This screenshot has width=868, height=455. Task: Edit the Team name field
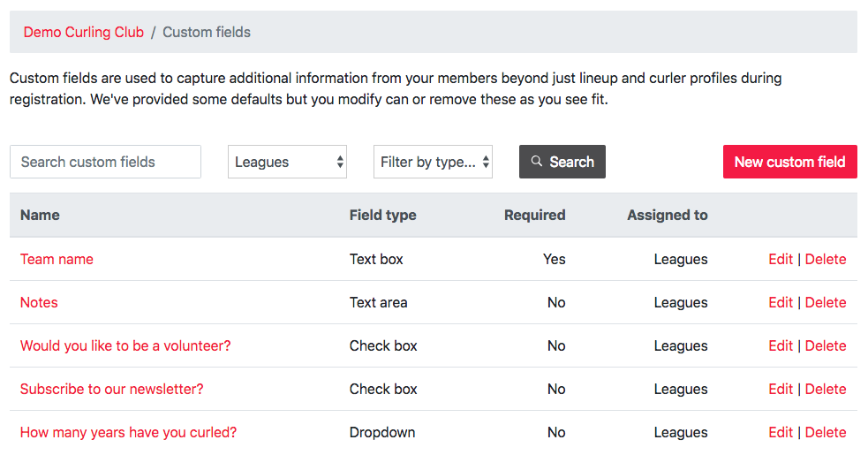[x=781, y=260]
